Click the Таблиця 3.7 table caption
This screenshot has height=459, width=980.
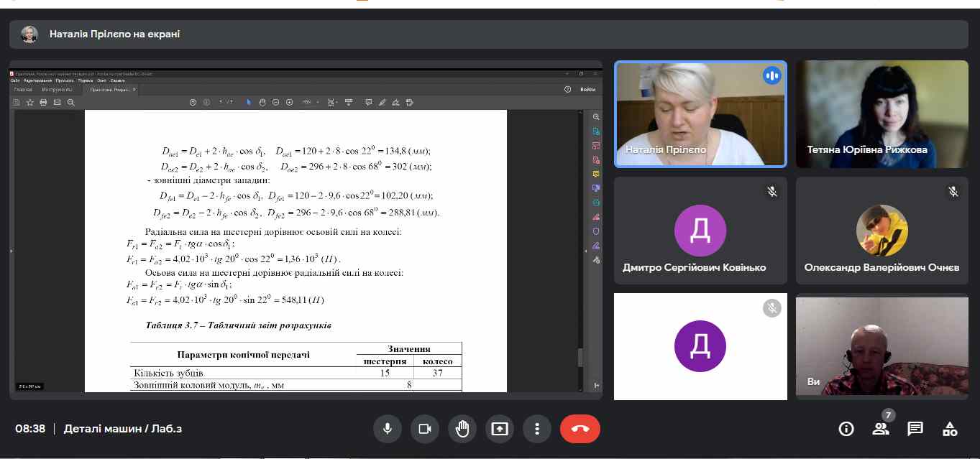tap(238, 325)
